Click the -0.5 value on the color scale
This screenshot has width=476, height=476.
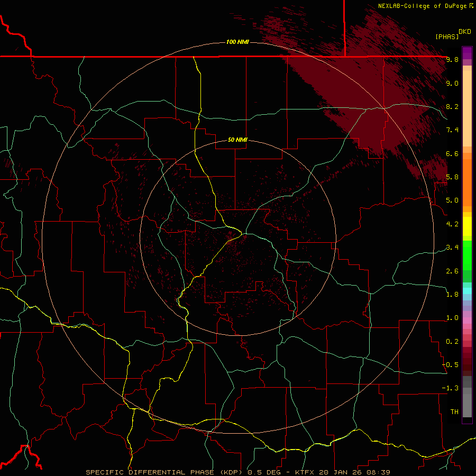pos(450,364)
